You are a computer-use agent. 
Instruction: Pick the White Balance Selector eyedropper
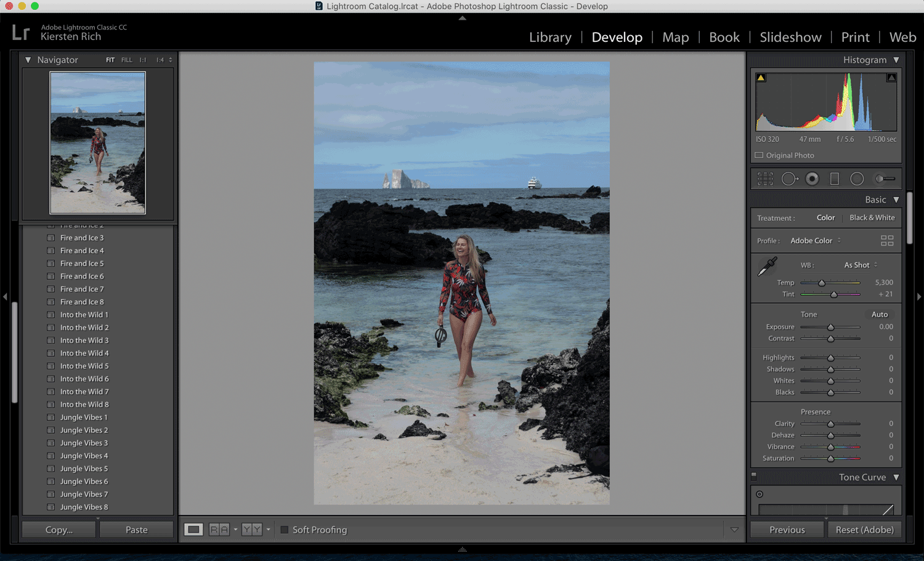(767, 267)
